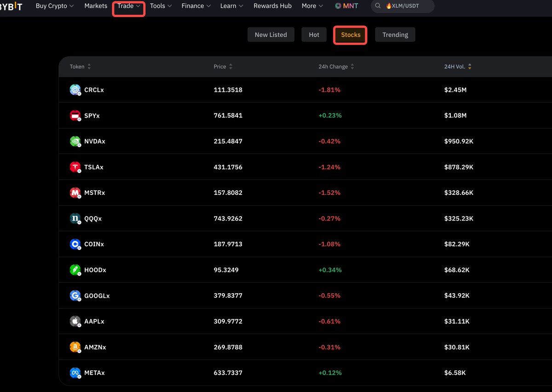Click the QQQx token icon
552x392 pixels.
click(x=75, y=218)
